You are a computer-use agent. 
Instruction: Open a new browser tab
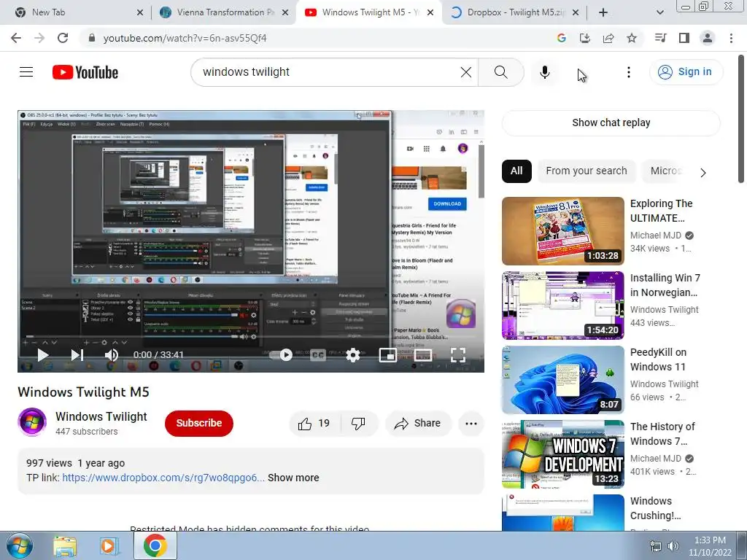point(603,13)
